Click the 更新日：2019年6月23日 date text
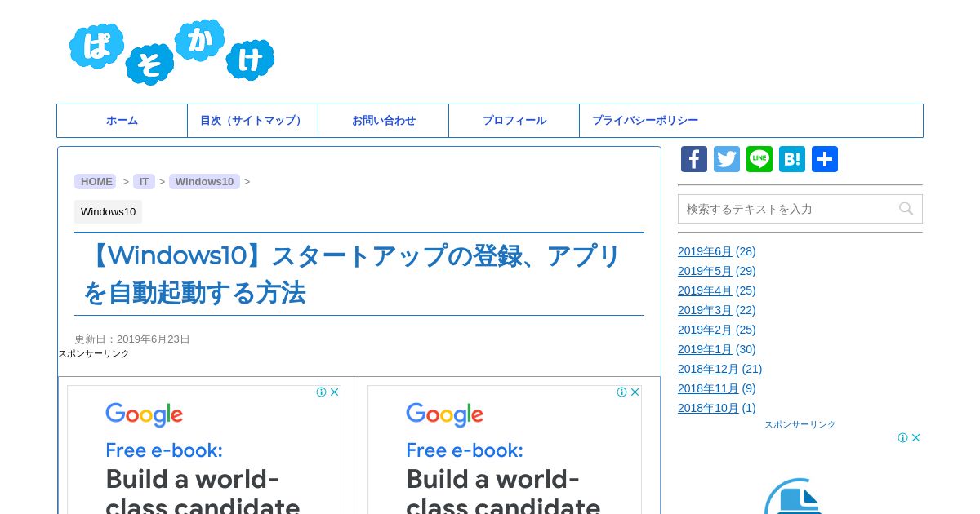This screenshot has height=514, width=980. pyautogui.click(x=132, y=339)
